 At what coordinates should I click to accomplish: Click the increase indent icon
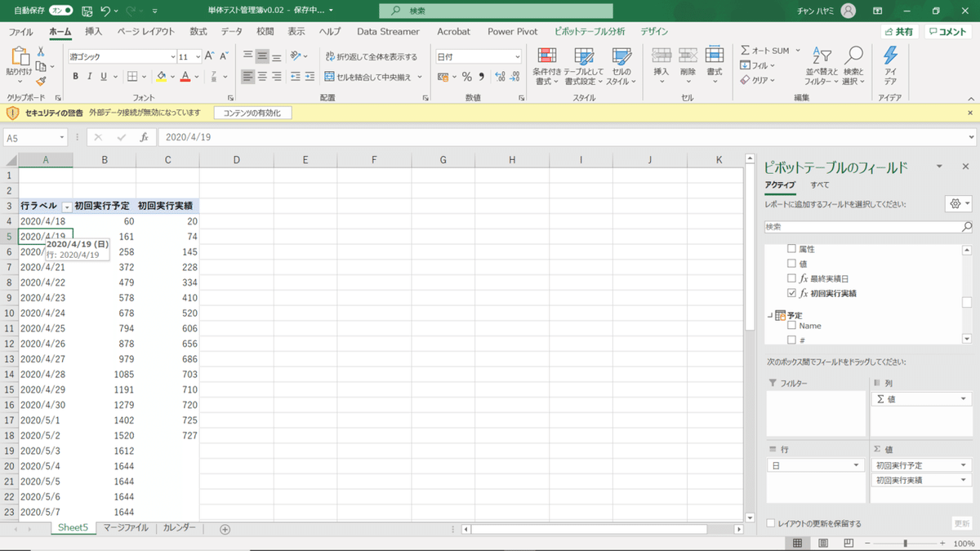[311, 77]
